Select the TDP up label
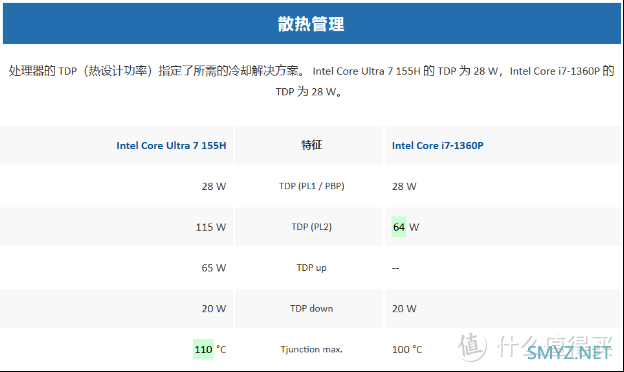 pyautogui.click(x=312, y=268)
